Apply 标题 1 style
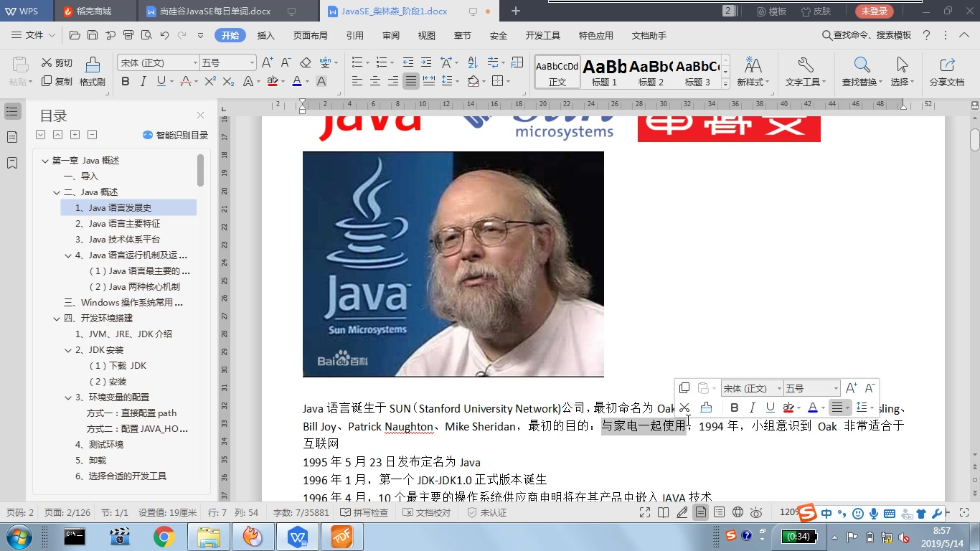 click(604, 72)
